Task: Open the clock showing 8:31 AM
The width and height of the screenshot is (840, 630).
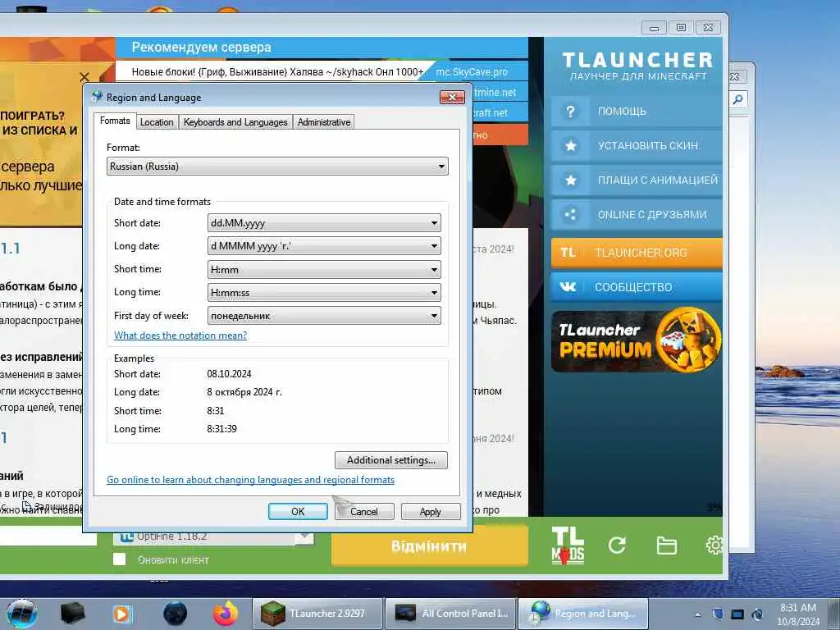Action: pos(798,614)
